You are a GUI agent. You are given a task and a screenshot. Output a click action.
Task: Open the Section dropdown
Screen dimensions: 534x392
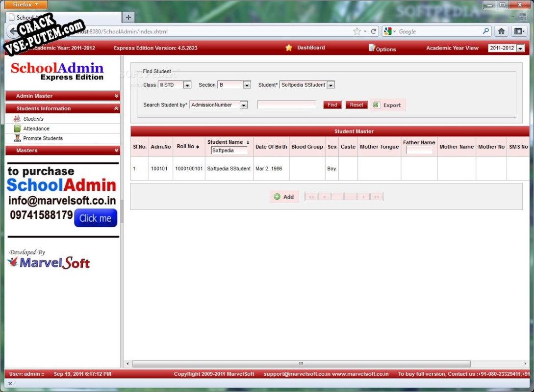click(247, 85)
